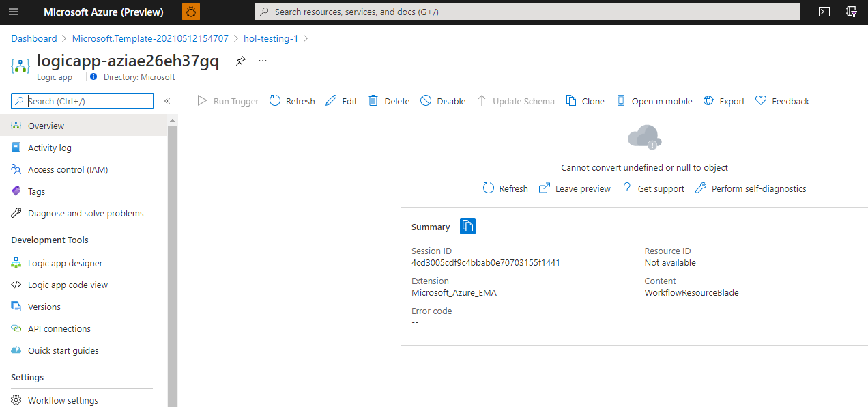The image size is (868, 407).
Task: Disable the logic app
Action: click(x=442, y=100)
